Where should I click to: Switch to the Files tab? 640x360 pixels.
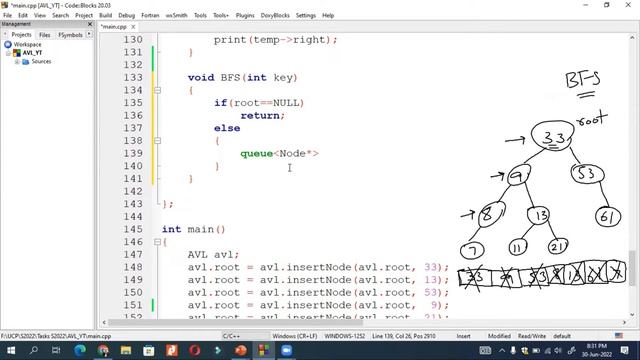click(44, 35)
